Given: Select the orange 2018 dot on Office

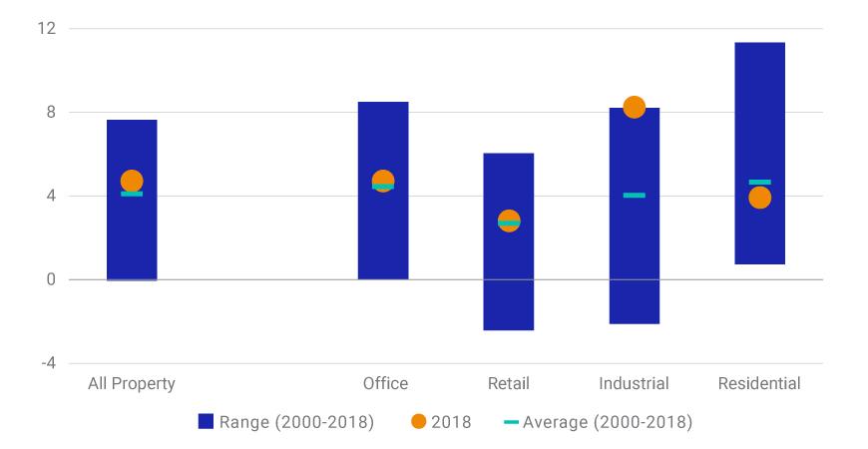Looking at the screenshot, I should (383, 180).
